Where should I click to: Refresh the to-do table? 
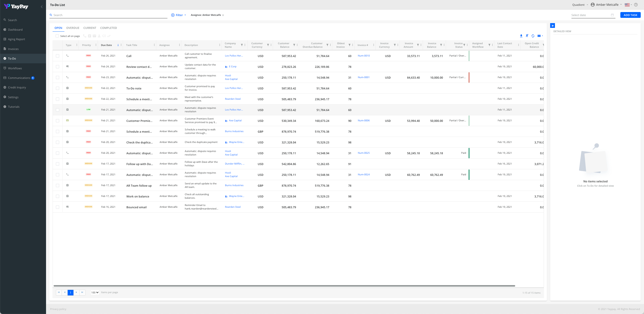click(x=533, y=36)
